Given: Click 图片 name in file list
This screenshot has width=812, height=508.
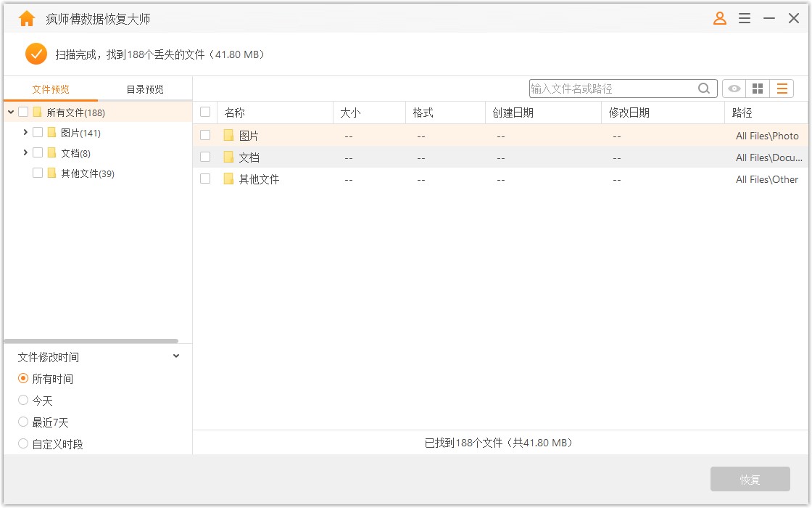Looking at the screenshot, I should tap(249, 136).
